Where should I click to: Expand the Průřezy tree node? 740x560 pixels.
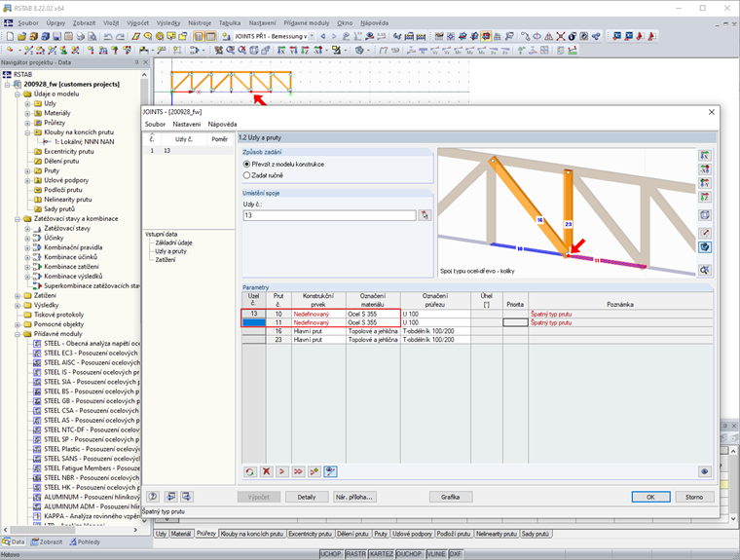coord(27,123)
